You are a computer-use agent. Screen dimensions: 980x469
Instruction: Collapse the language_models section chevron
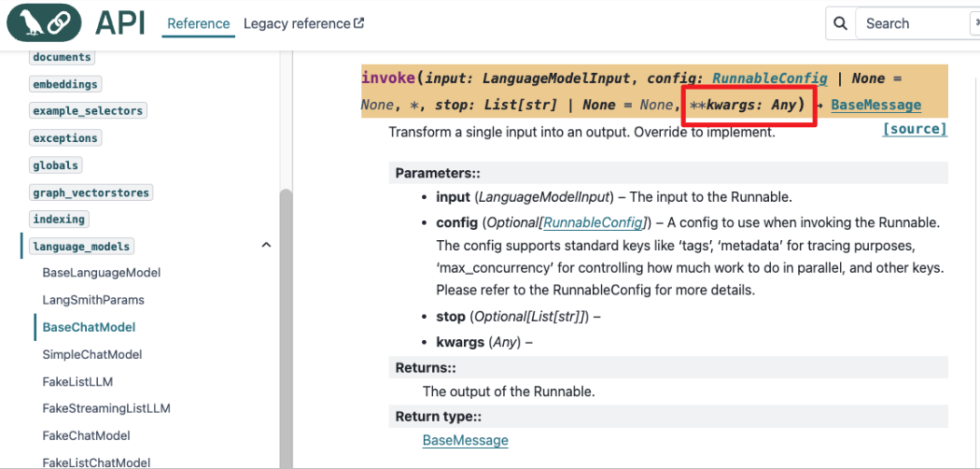point(266,246)
